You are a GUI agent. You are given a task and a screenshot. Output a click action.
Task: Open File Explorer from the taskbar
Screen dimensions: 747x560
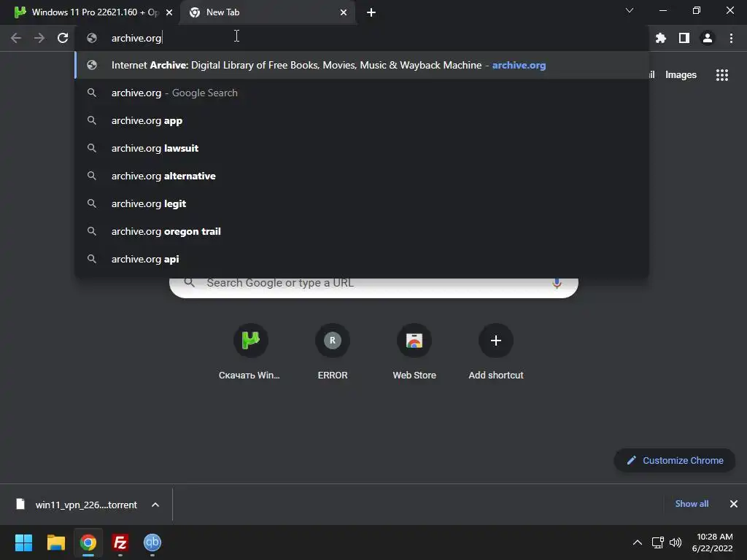55,542
